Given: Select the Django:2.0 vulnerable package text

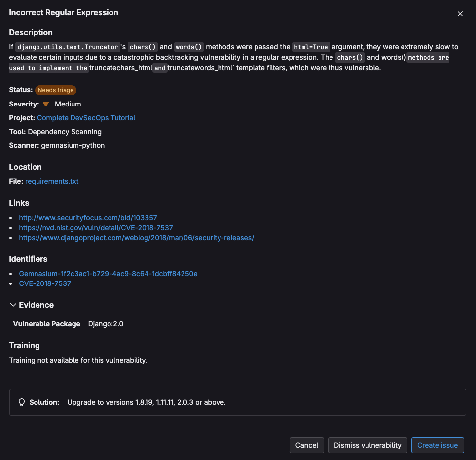Looking at the screenshot, I should (x=106, y=324).
